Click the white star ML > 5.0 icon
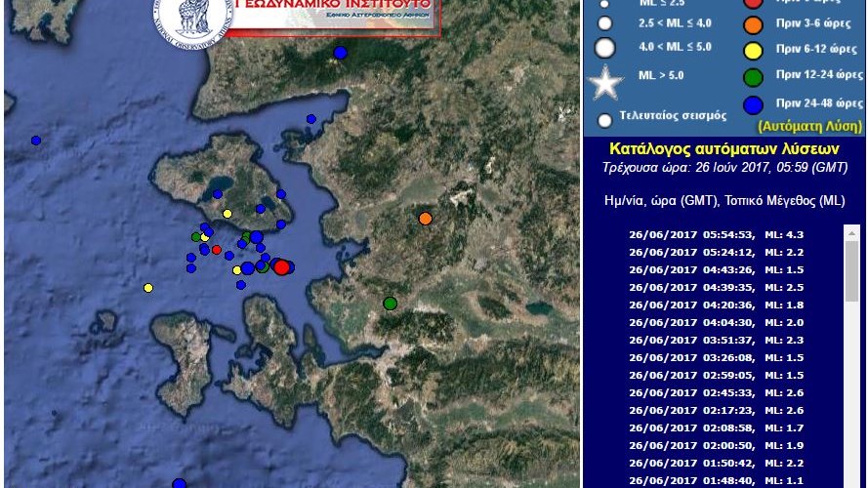This screenshot has width=868, height=488. [x=605, y=83]
